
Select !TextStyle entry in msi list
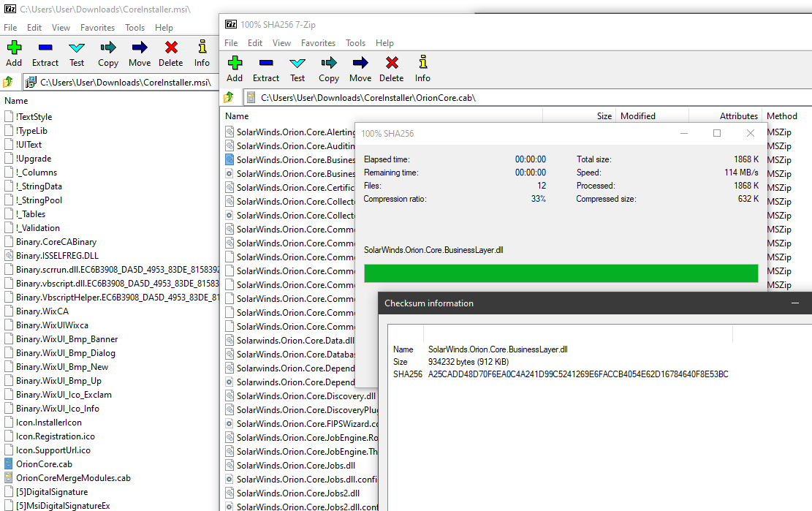coord(34,116)
